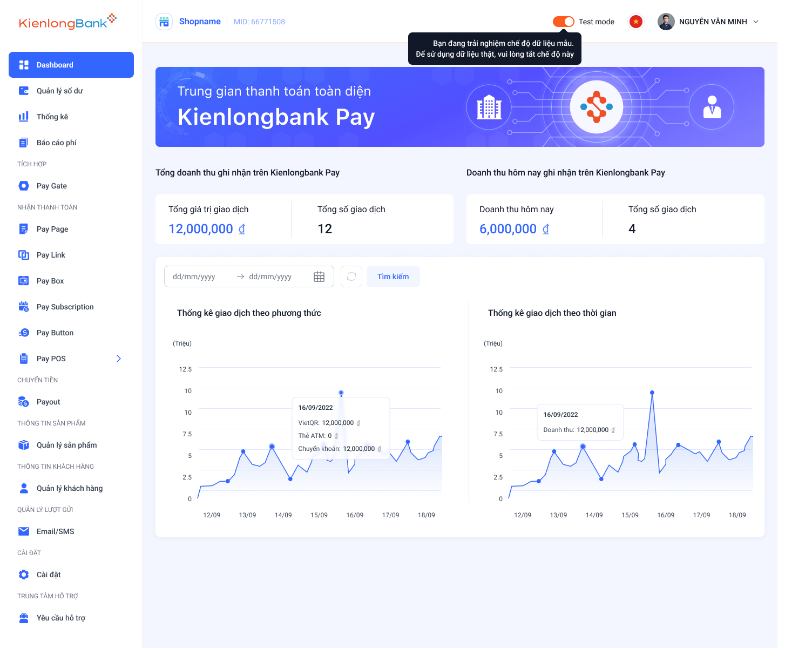Click the Pay Box icon
Image resolution: width=812 pixels, height=648 pixels.
(24, 281)
